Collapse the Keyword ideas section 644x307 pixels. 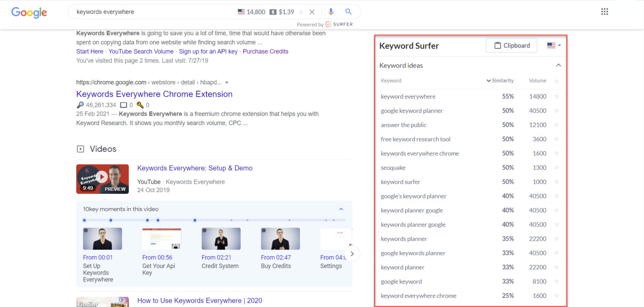tap(558, 65)
